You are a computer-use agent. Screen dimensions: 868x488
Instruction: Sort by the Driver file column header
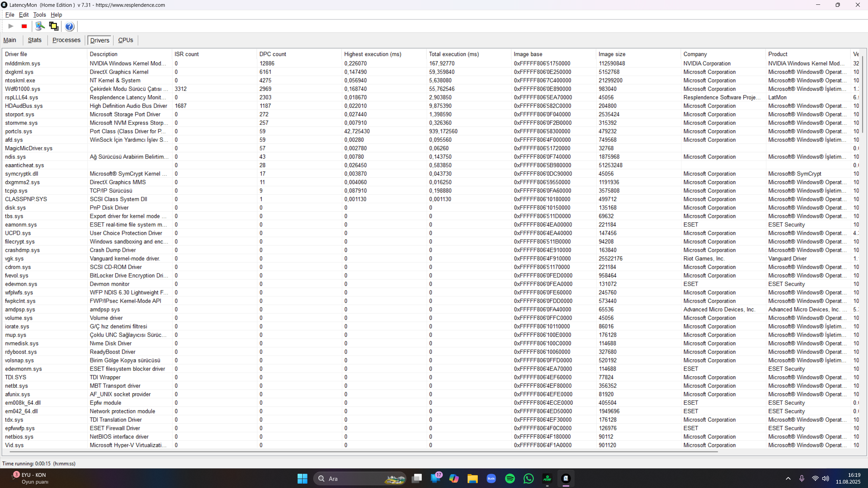[16, 54]
